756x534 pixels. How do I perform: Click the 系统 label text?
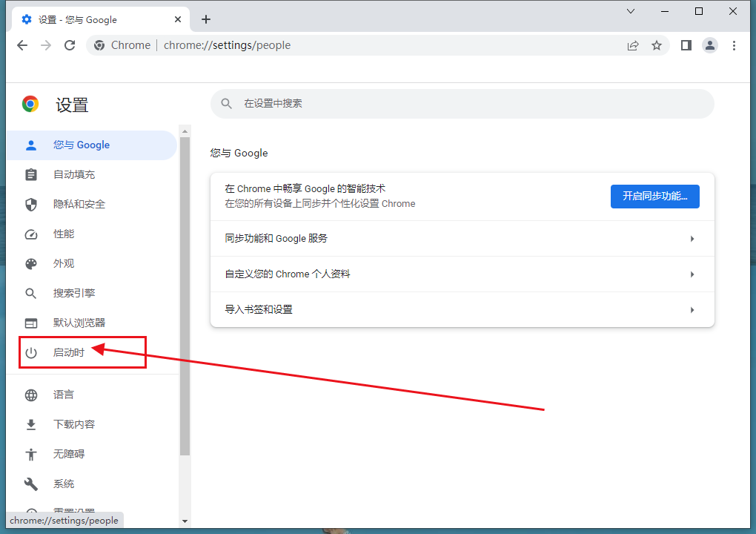coord(63,484)
